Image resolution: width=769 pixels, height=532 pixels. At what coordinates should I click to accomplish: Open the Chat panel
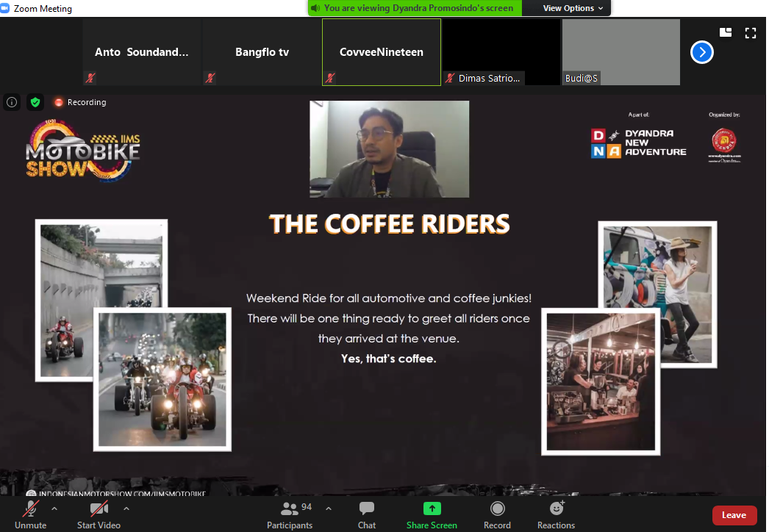pos(367,514)
